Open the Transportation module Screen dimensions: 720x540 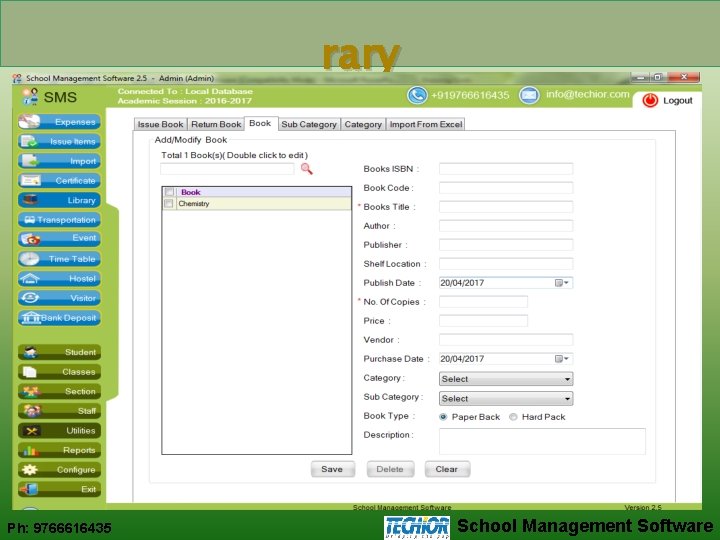59,220
